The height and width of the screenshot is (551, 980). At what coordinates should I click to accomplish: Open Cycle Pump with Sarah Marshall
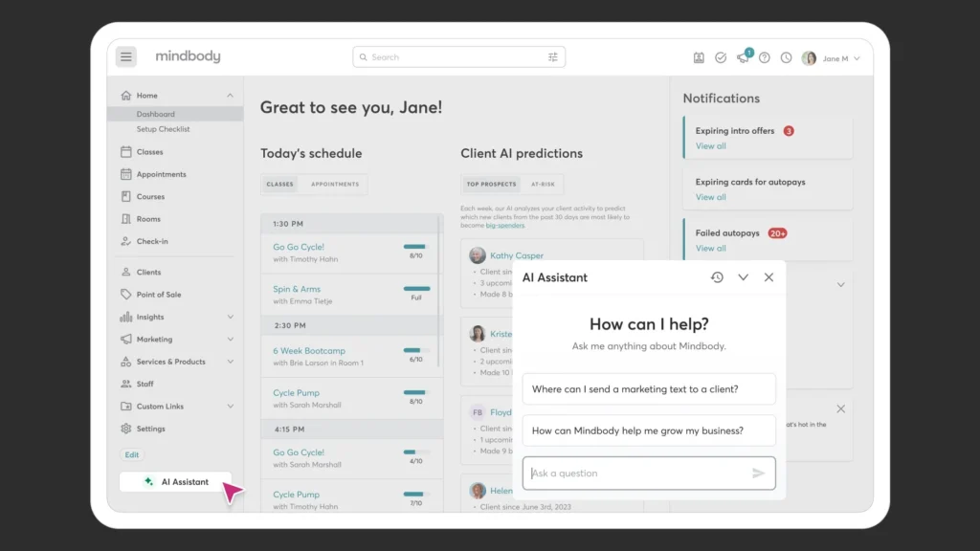click(x=297, y=393)
